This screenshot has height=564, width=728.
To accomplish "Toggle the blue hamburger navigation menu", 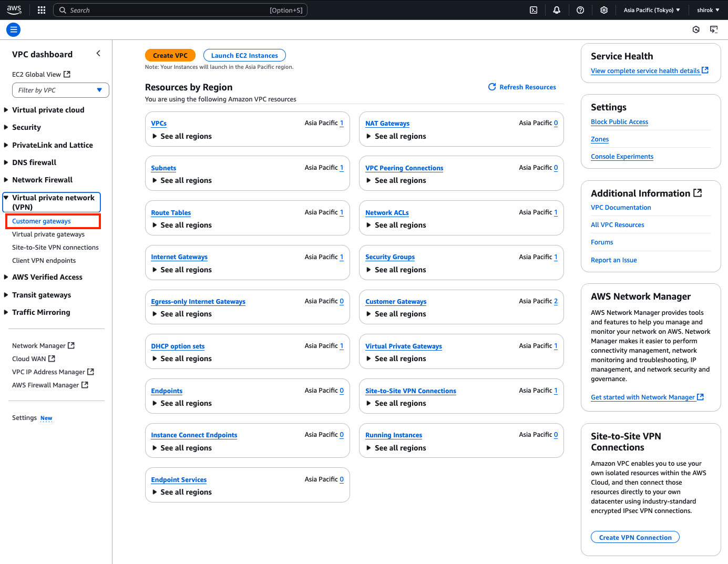I will point(14,30).
